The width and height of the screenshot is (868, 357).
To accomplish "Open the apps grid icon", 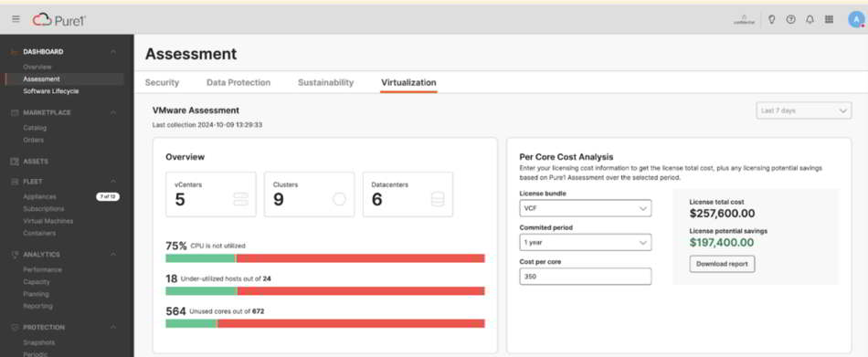I will point(829,19).
